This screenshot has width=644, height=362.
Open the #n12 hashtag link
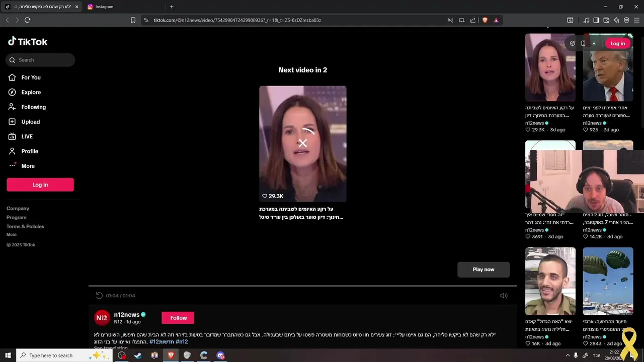[182, 342]
